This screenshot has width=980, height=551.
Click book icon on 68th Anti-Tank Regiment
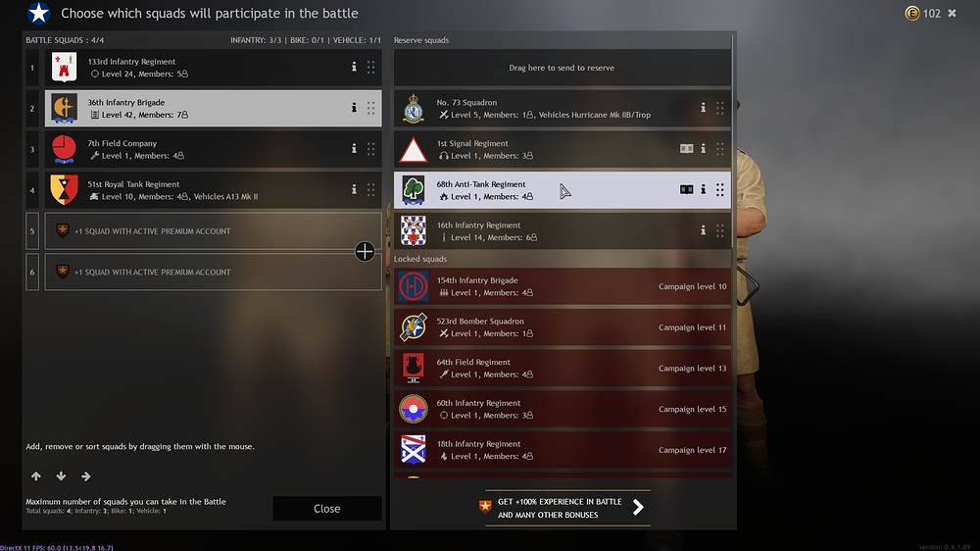click(x=686, y=189)
